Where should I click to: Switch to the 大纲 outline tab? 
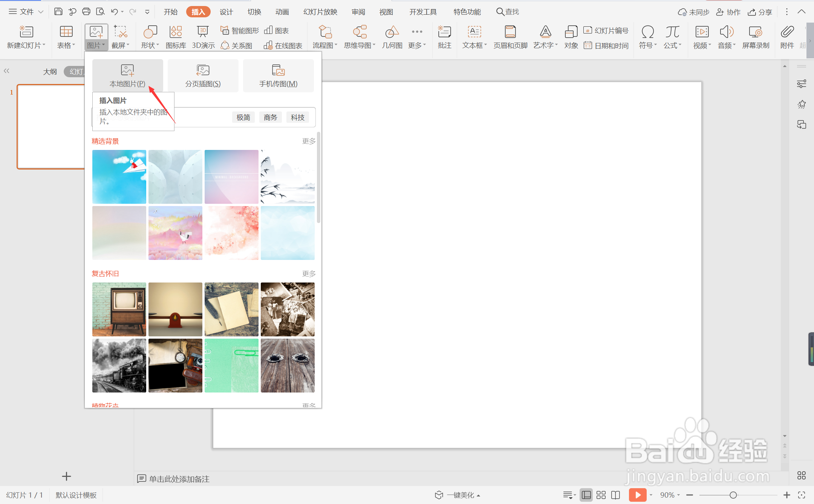pyautogui.click(x=50, y=72)
